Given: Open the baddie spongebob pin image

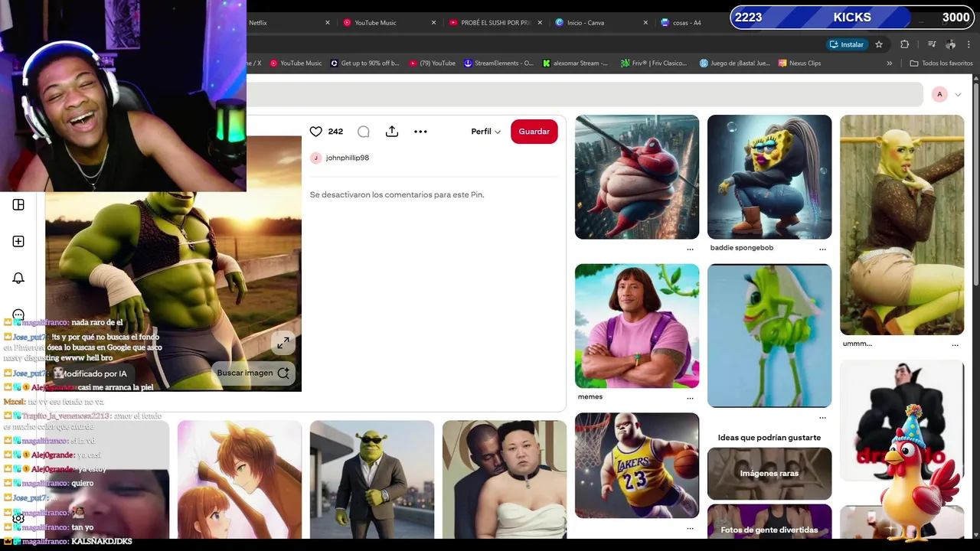Looking at the screenshot, I should click(x=769, y=177).
